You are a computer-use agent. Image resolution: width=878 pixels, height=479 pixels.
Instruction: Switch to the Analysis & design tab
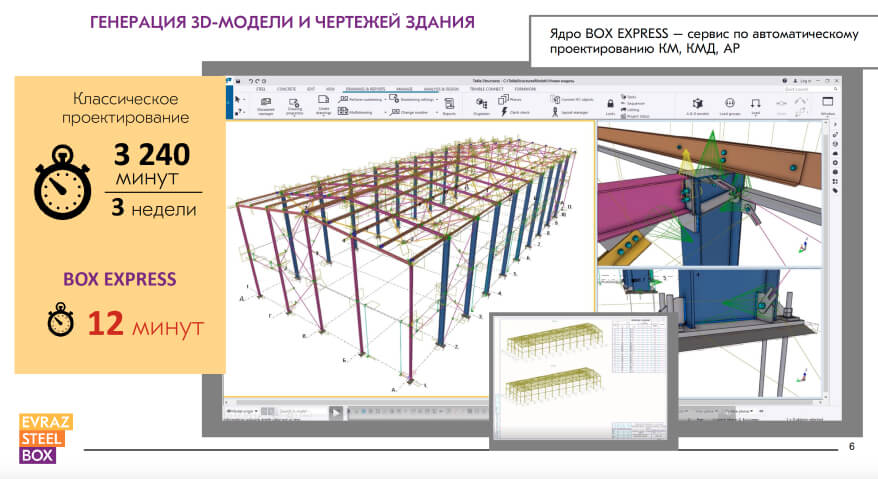(x=441, y=89)
